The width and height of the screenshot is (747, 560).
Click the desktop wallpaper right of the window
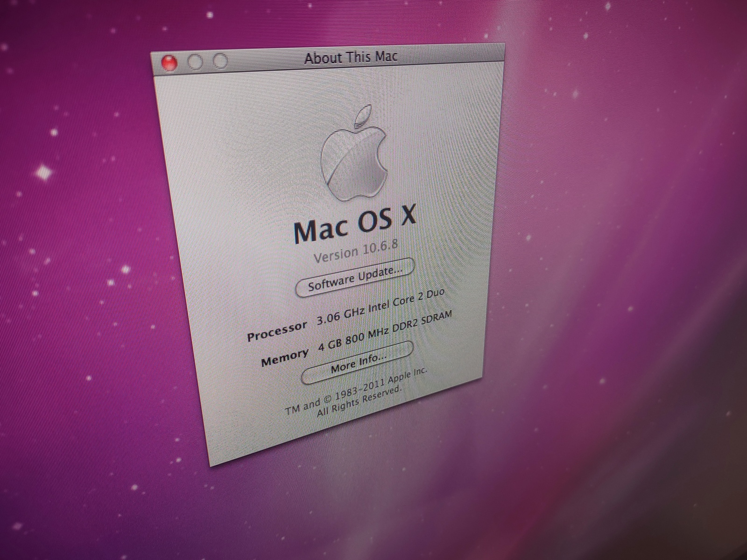point(607,233)
